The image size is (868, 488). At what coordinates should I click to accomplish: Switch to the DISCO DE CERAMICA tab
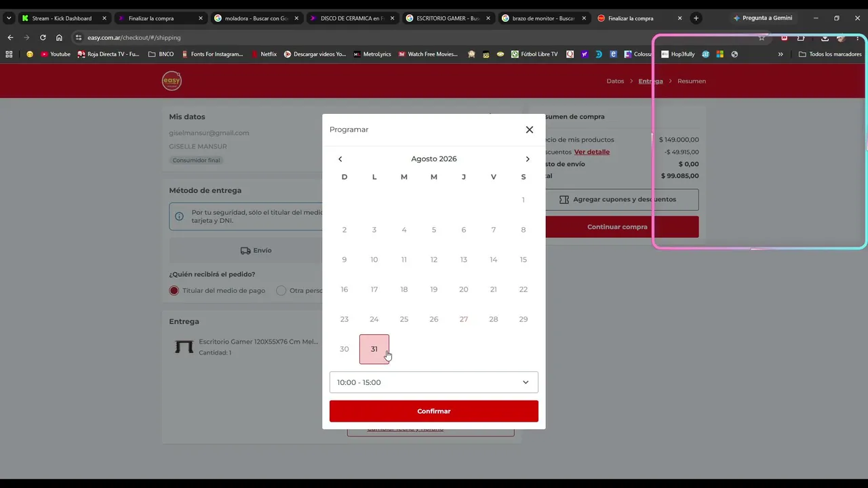click(x=352, y=18)
